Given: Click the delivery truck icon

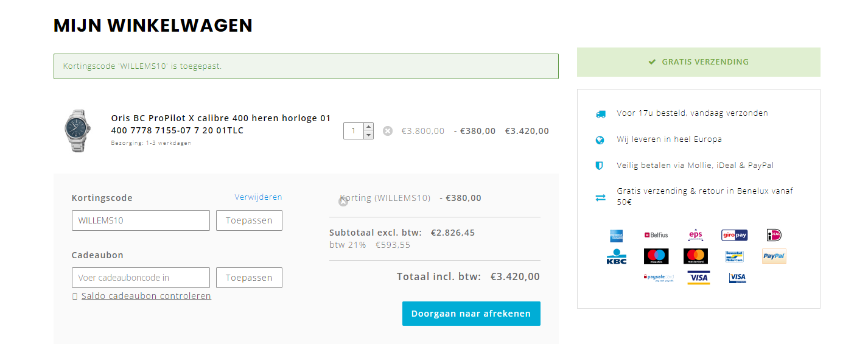Looking at the screenshot, I should pyautogui.click(x=601, y=114).
